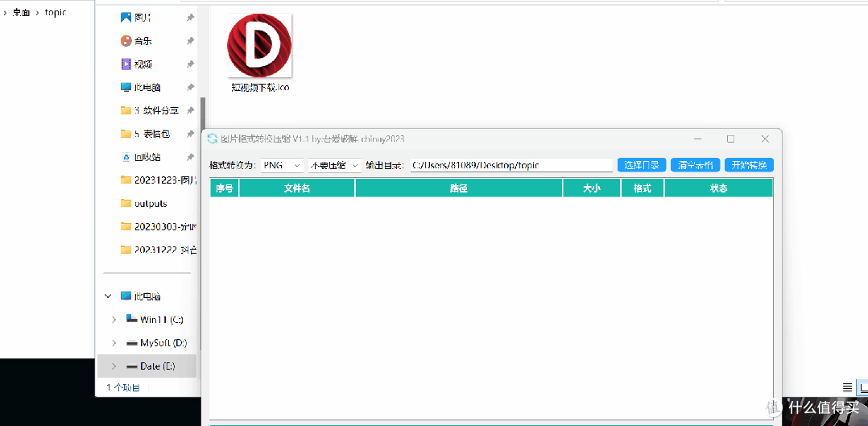The height and width of the screenshot is (426, 868).
Task: Unpin 图片 using its pin icon
Action: pos(190,18)
